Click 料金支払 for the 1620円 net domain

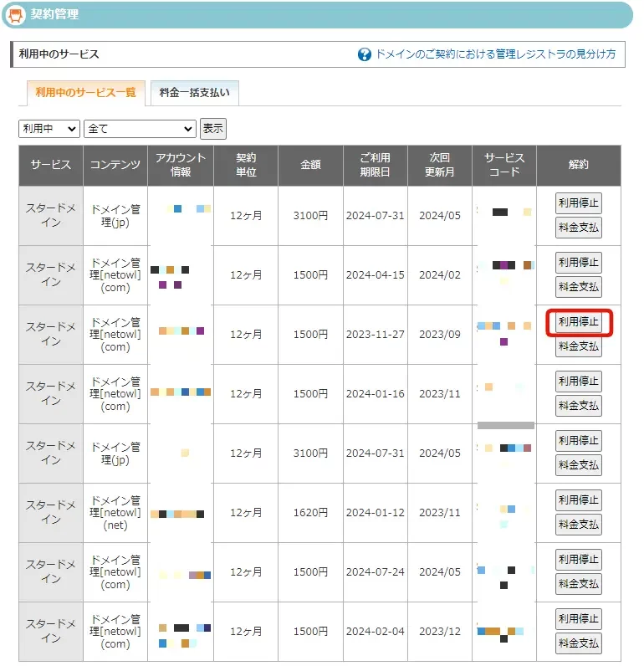[x=579, y=525]
